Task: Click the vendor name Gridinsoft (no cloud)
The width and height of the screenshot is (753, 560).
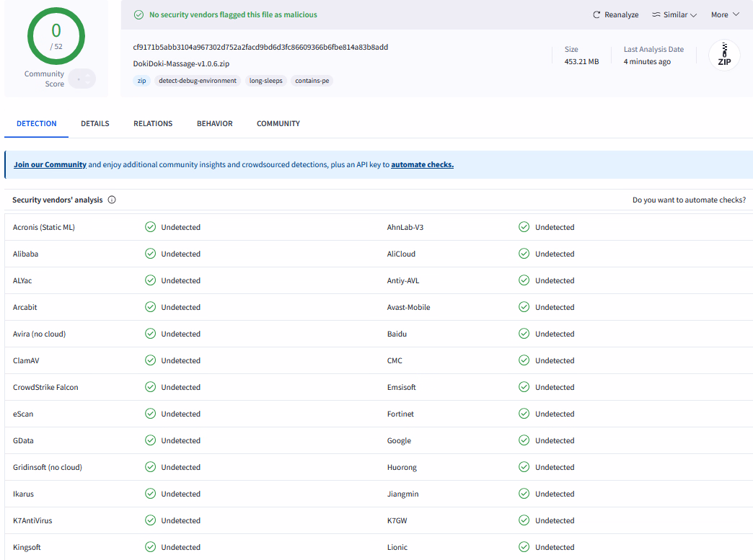Action: click(x=48, y=467)
